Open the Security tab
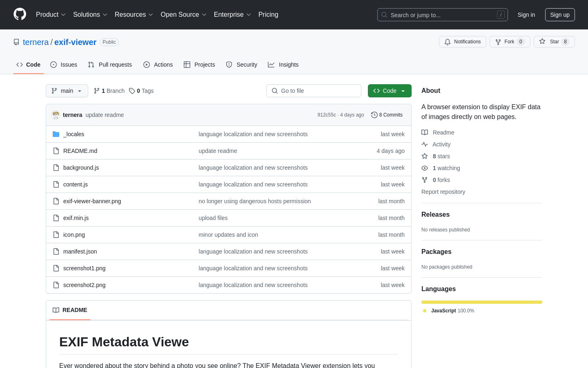Screen dimensions: 588x368 [242, 65]
